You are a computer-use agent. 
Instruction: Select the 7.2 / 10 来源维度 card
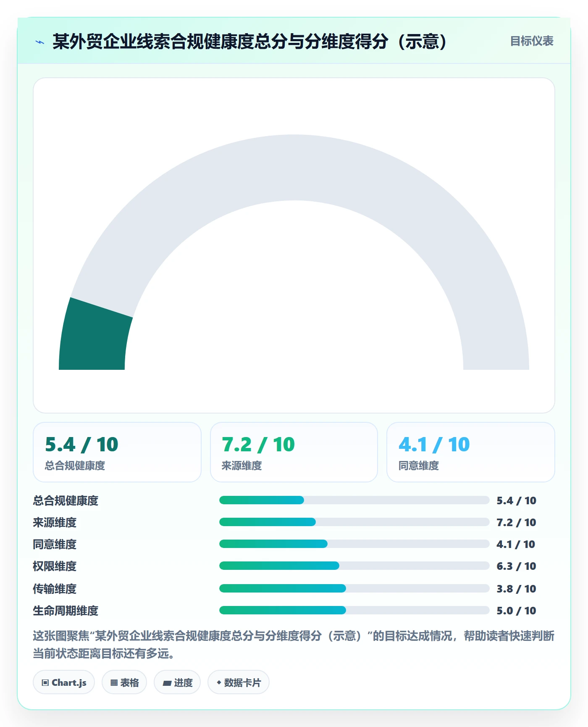pyautogui.click(x=294, y=452)
